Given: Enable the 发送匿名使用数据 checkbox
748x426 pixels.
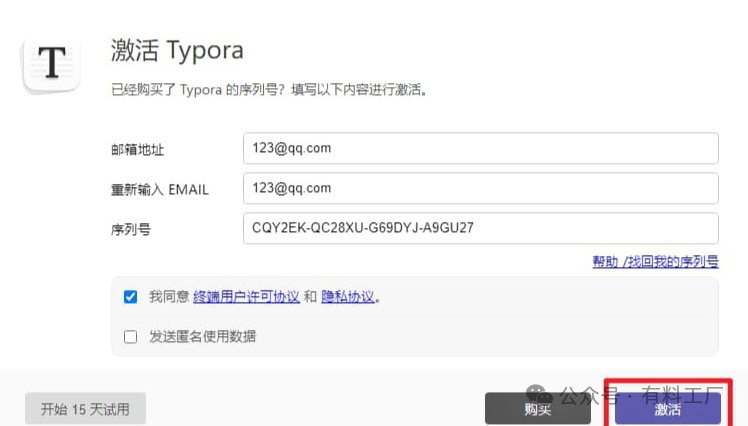Looking at the screenshot, I should pyautogui.click(x=131, y=337).
